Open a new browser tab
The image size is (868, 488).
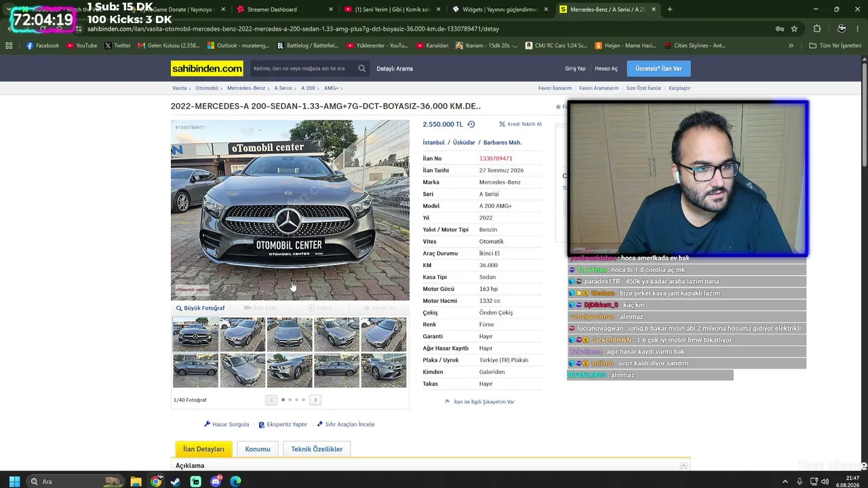coord(670,9)
